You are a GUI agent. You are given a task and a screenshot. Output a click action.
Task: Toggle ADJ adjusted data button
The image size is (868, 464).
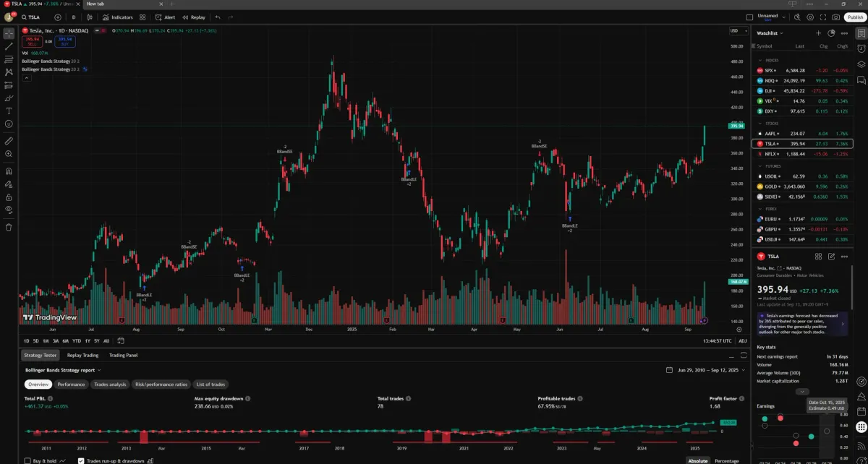[x=743, y=340]
